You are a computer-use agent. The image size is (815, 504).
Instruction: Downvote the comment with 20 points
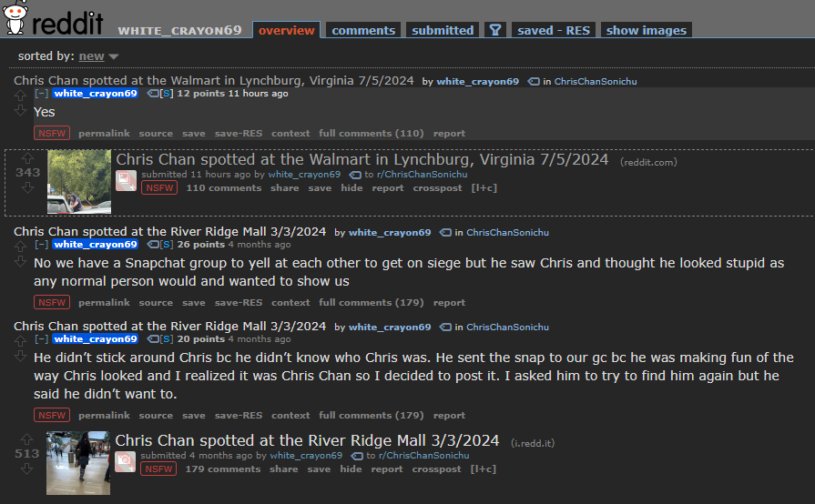(x=20, y=356)
